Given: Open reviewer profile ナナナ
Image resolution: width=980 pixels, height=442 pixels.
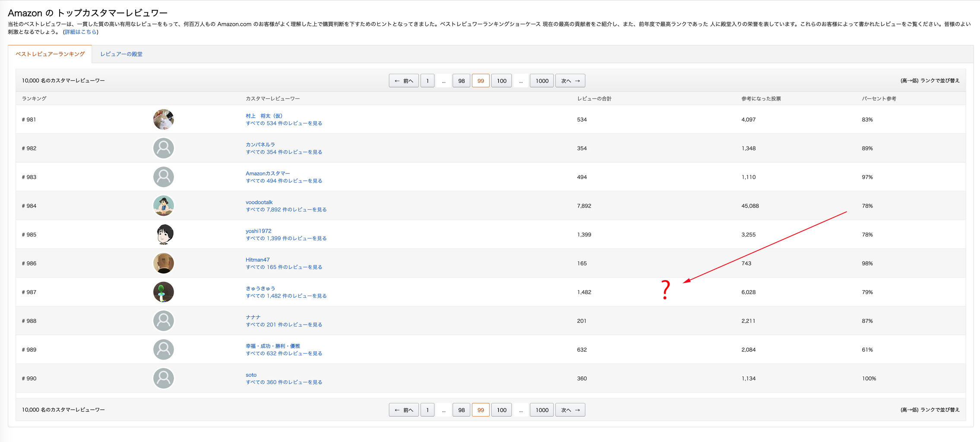Looking at the screenshot, I should point(253,317).
